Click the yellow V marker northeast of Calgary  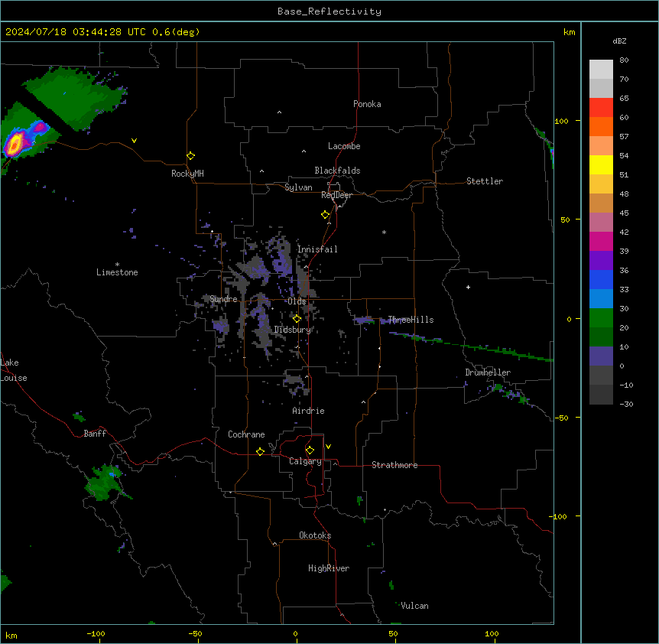[328, 447]
